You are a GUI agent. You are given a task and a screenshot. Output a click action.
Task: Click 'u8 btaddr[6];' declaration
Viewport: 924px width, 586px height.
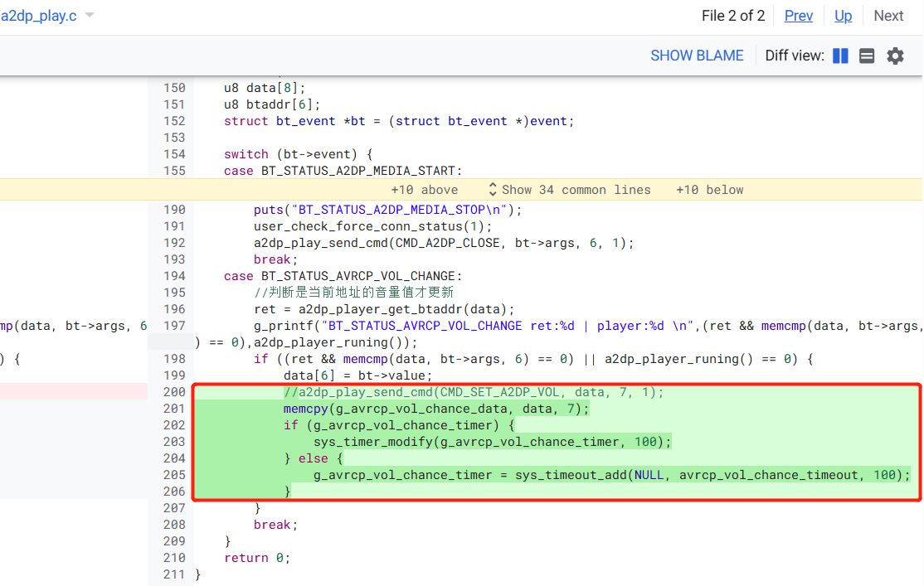pos(272,104)
